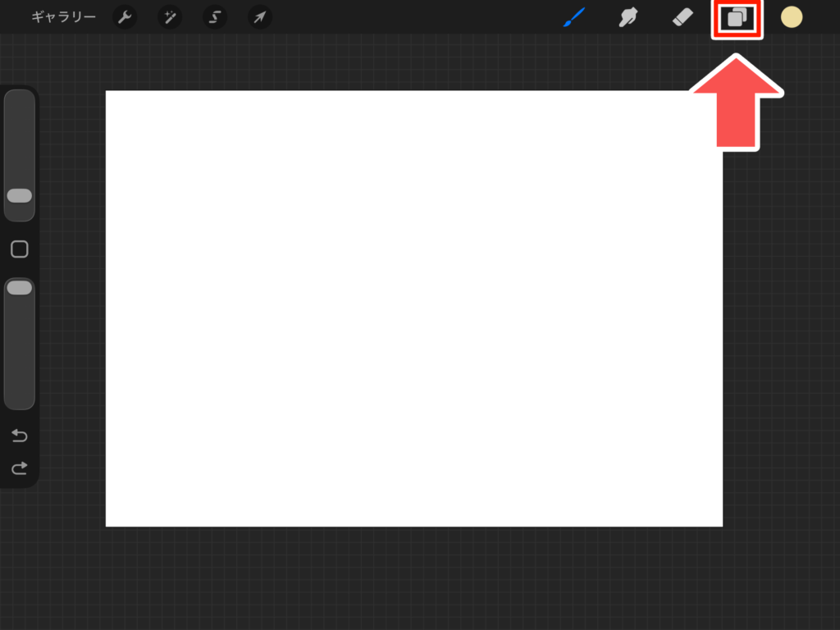Image resolution: width=840 pixels, height=630 pixels.
Task: Tap the Redo arrow in sidebar
Action: click(x=20, y=468)
